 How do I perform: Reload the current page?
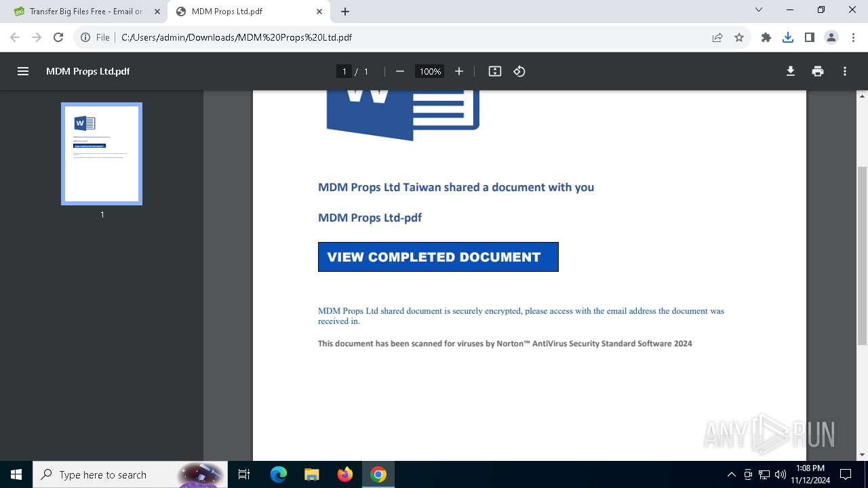[x=58, y=37]
